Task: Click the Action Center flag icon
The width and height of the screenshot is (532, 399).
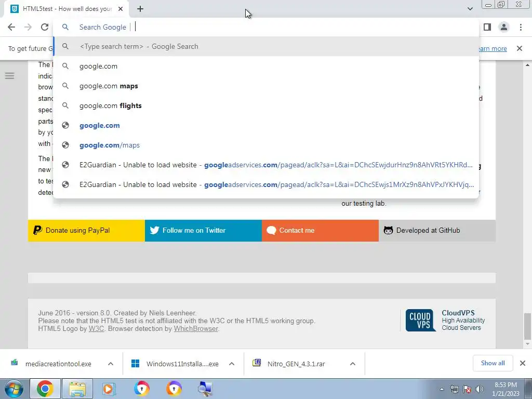Action: tap(467, 389)
